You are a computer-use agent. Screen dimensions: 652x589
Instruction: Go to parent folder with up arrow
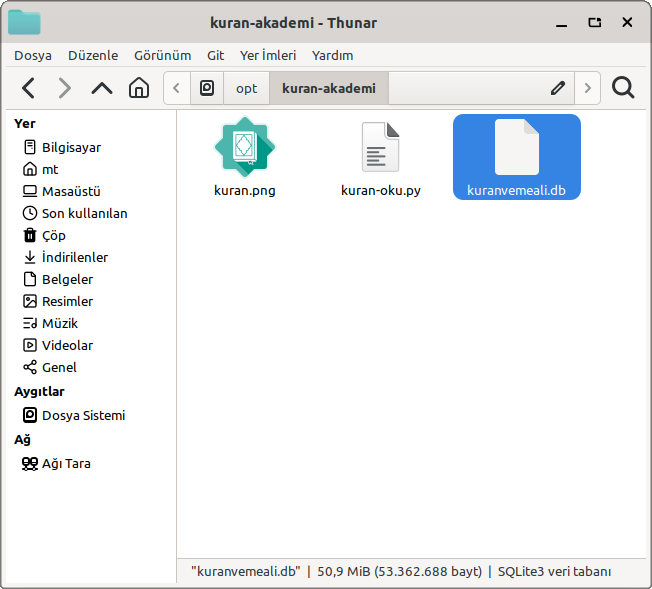102,88
